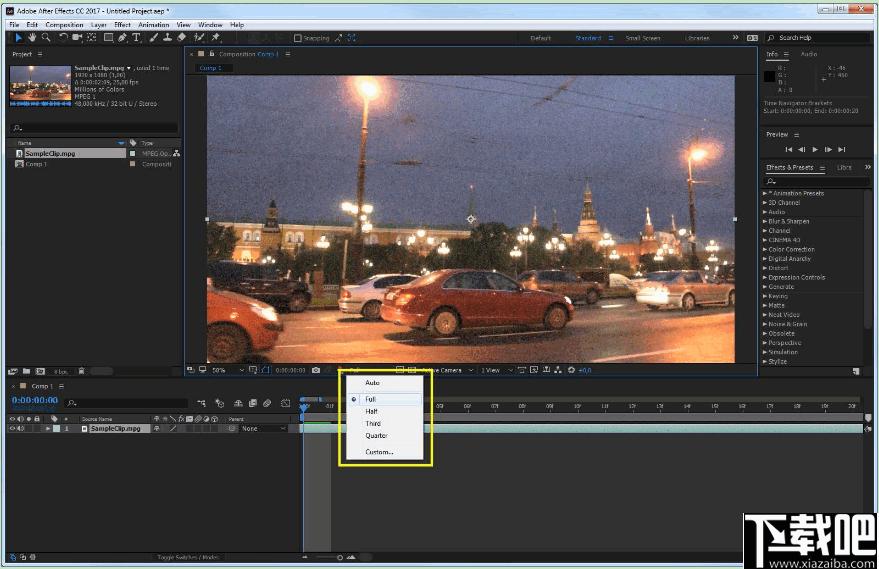Image resolution: width=879 pixels, height=569 pixels.
Task: Switch to the Default workspace
Action: [x=540, y=38]
